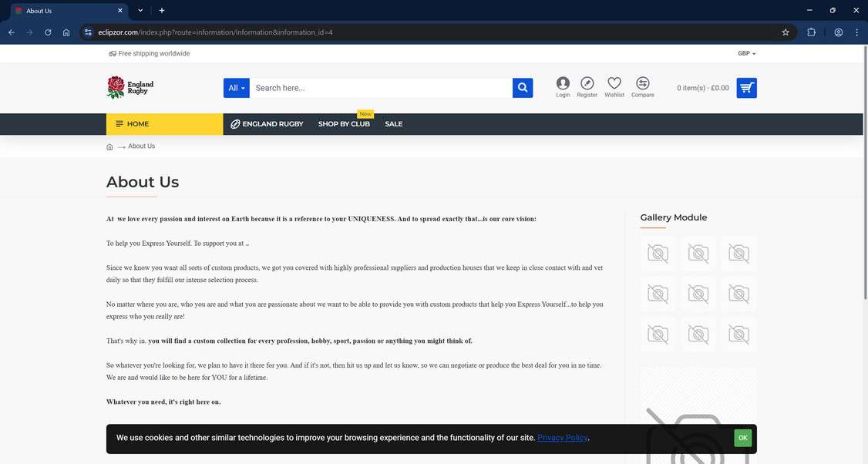This screenshot has width=868, height=464.
Task: Click the 0 item(s) - £0.00 cart text
Action: coord(702,88)
